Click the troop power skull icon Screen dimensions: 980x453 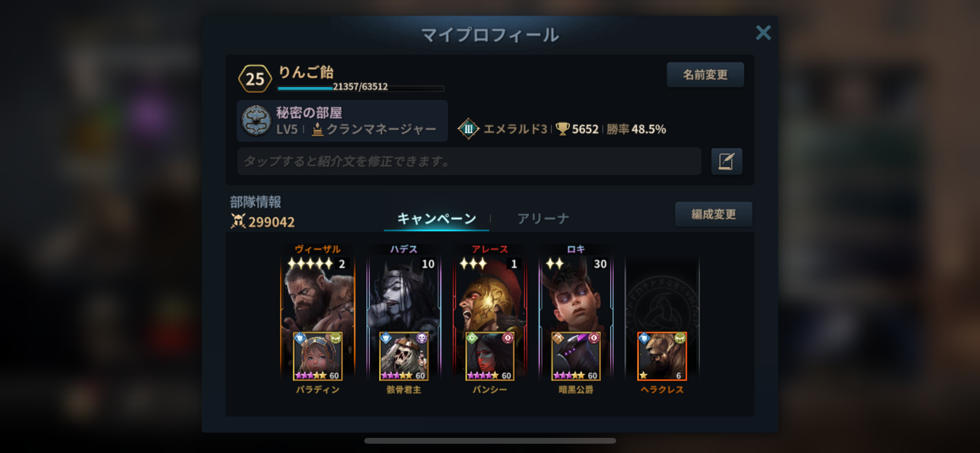238,221
